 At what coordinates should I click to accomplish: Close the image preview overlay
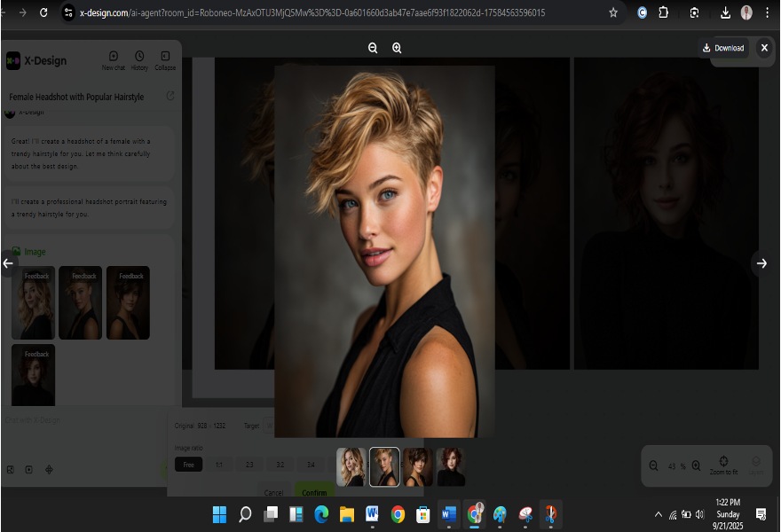coord(764,48)
